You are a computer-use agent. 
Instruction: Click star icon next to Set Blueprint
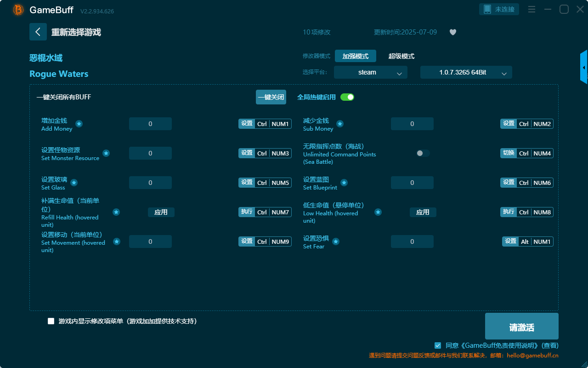(x=344, y=183)
